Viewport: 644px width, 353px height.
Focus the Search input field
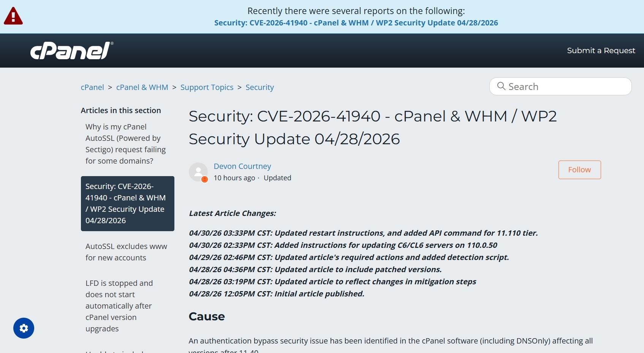[x=560, y=87]
